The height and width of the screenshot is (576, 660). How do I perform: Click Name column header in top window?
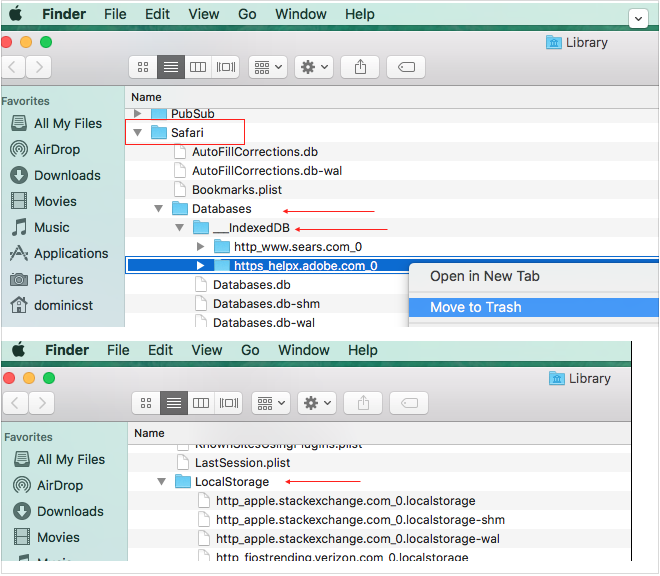tap(146, 97)
